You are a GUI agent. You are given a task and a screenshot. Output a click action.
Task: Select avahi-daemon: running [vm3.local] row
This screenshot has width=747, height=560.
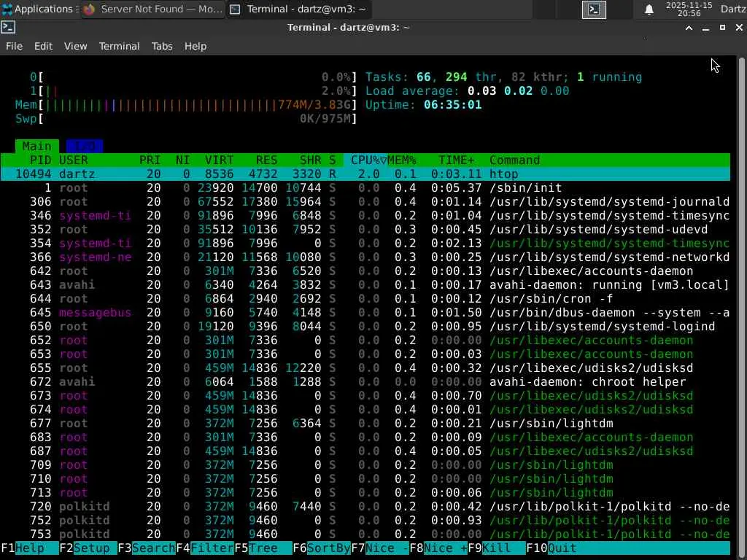point(365,285)
